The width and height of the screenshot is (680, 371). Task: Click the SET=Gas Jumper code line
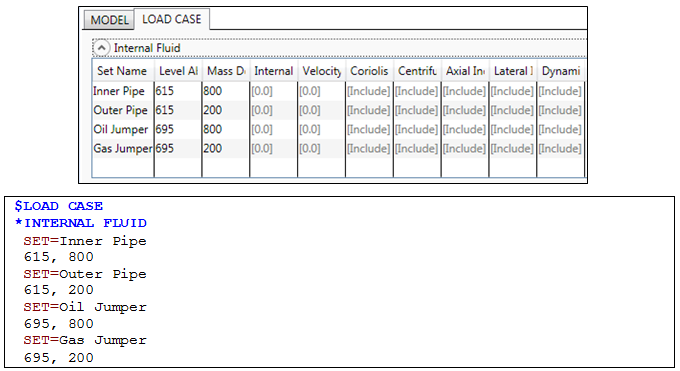pos(85,340)
